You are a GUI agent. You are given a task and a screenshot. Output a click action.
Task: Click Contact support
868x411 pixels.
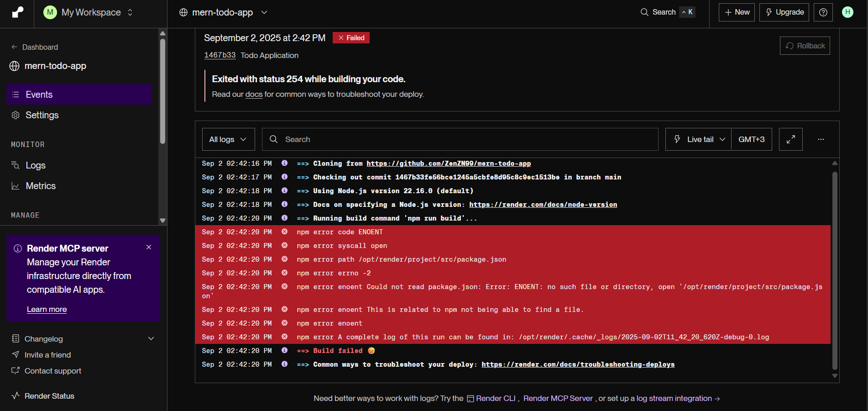click(46, 371)
